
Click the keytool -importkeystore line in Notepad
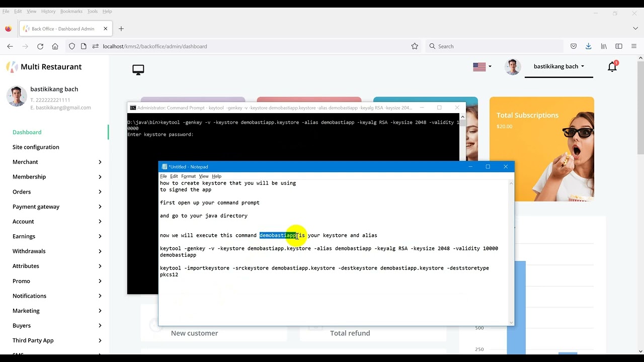325,271
